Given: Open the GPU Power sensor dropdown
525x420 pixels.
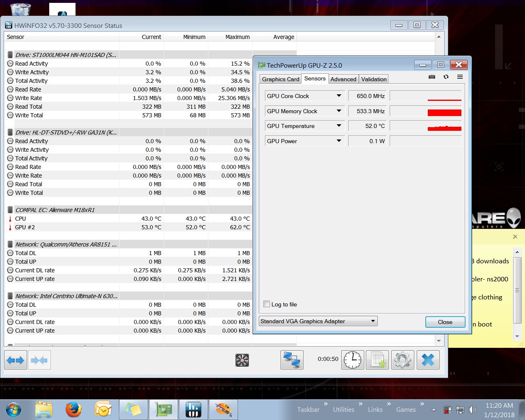Looking at the screenshot, I should 339,141.
